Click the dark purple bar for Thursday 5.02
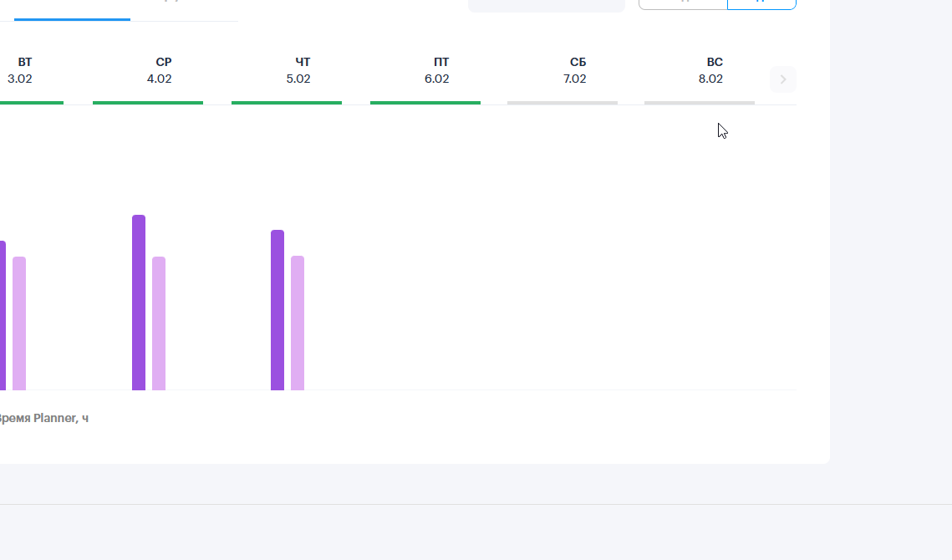Screen dimensions: 952x560 click(x=277, y=310)
